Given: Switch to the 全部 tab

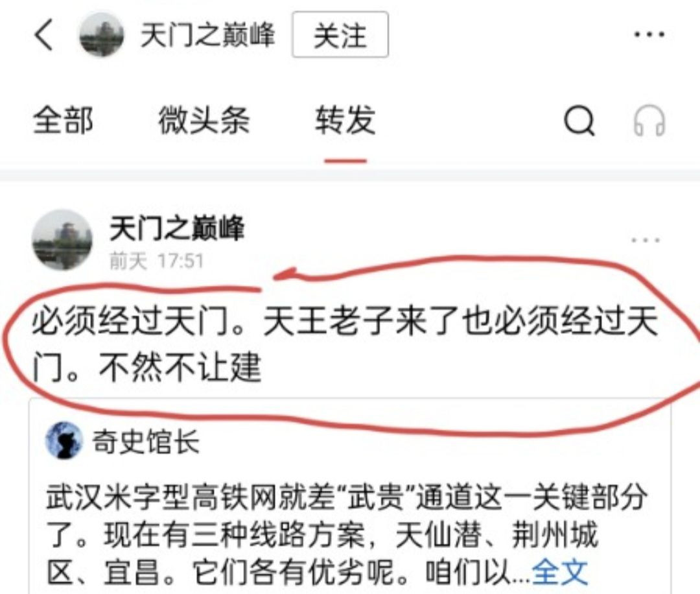Looking at the screenshot, I should click(x=64, y=120).
